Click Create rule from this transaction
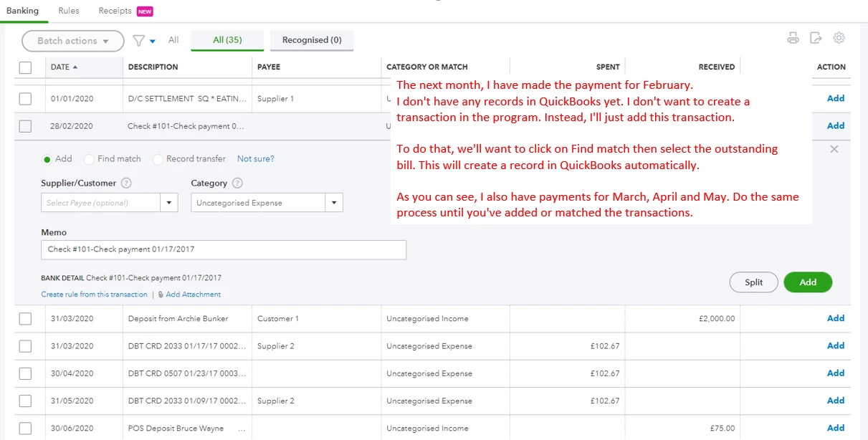The width and height of the screenshot is (868, 440). pyautogui.click(x=95, y=295)
